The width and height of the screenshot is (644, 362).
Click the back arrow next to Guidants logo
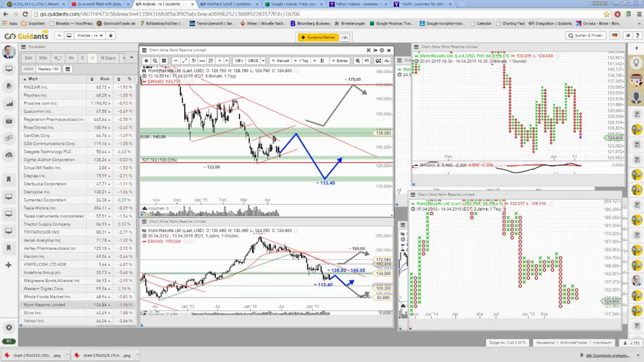(59, 35)
